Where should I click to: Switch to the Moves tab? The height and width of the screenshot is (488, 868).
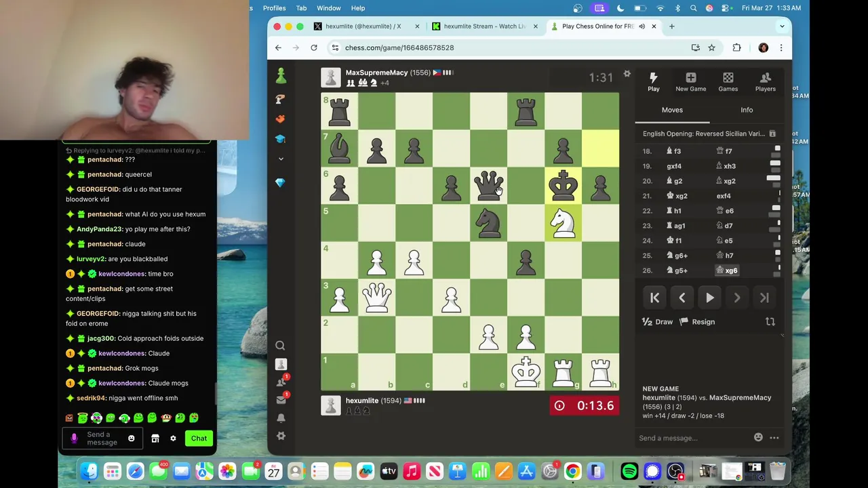coord(672,110)
